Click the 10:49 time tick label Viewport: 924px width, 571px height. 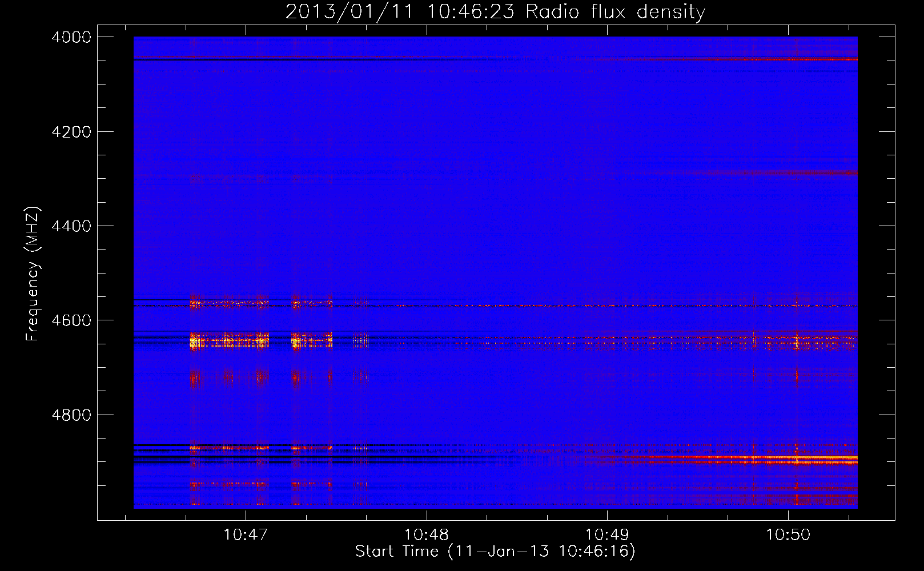click(x=607, y=534)
